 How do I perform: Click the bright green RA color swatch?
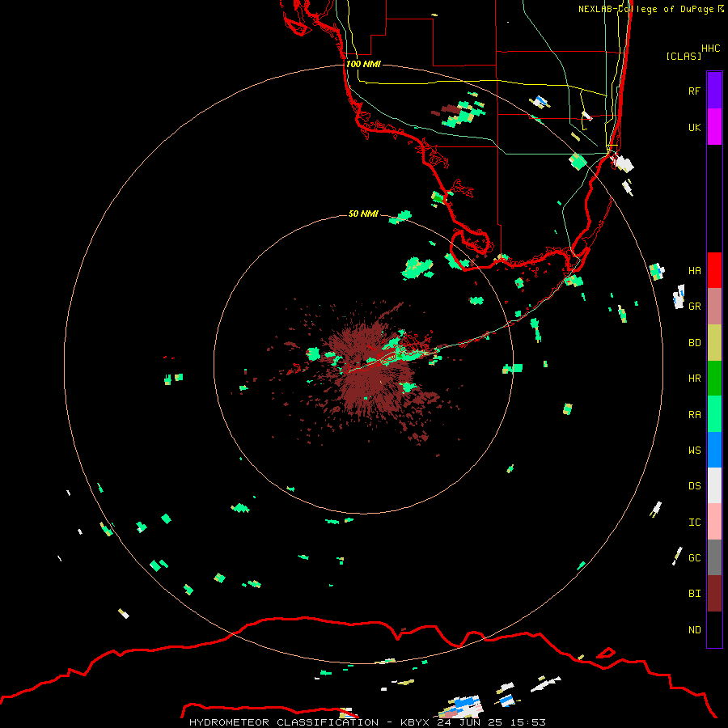click(x=714, y=414)
